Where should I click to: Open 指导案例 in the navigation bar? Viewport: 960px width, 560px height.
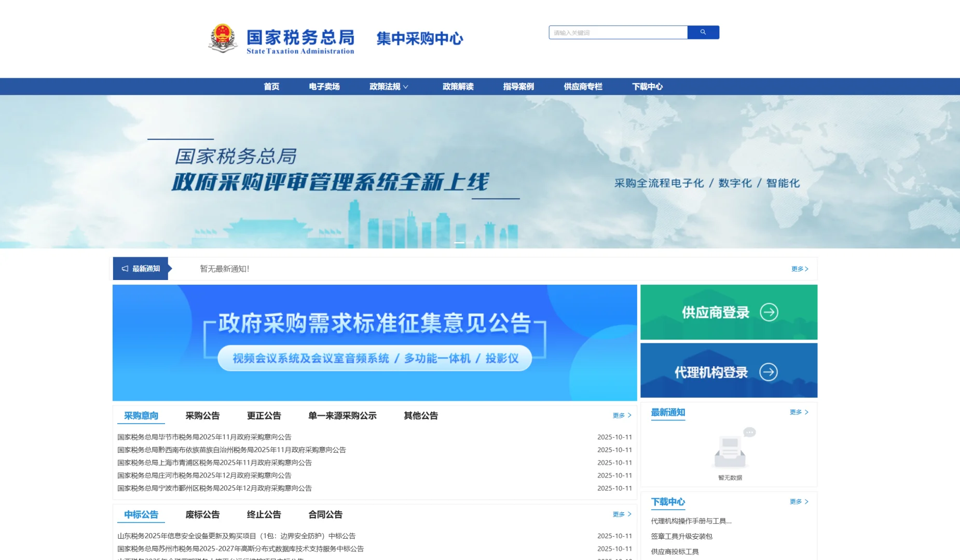[518, 87]
